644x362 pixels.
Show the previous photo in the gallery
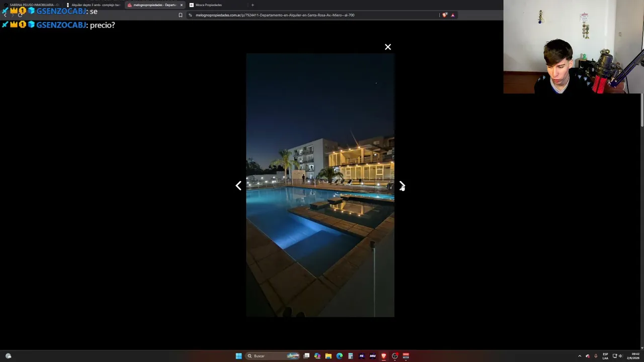(238, 186)
